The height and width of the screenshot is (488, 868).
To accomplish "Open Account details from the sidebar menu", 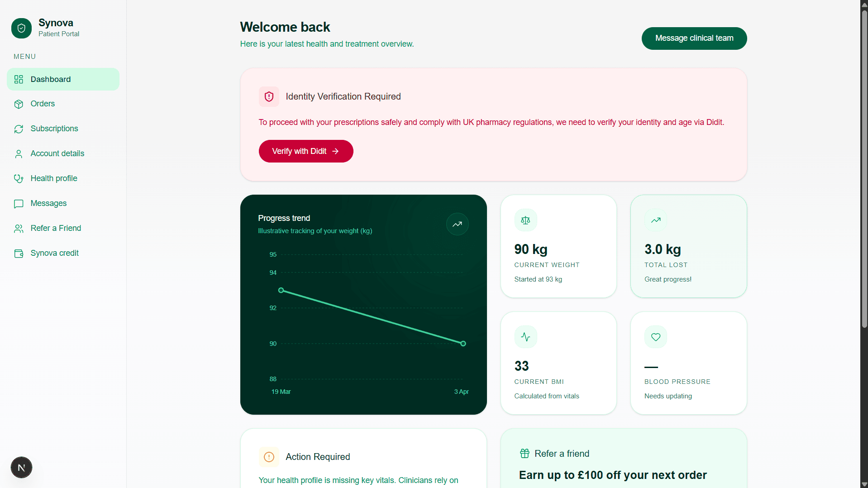I will click(19, 154).
